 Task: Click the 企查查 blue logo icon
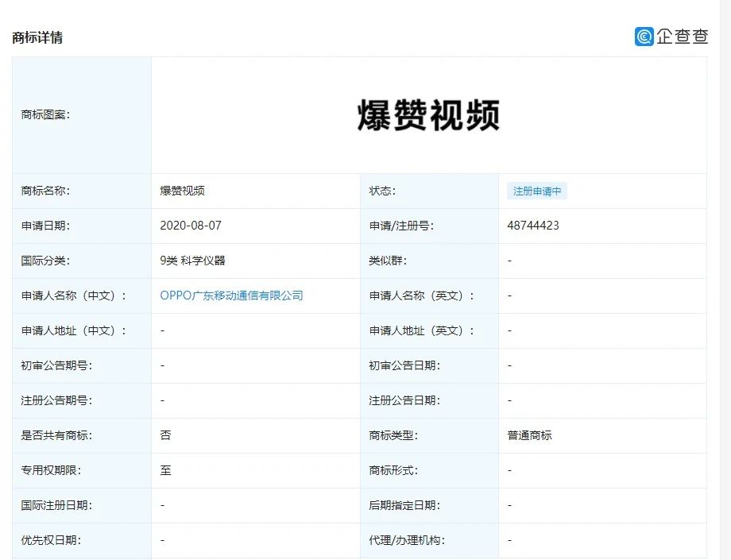point(644,37)
